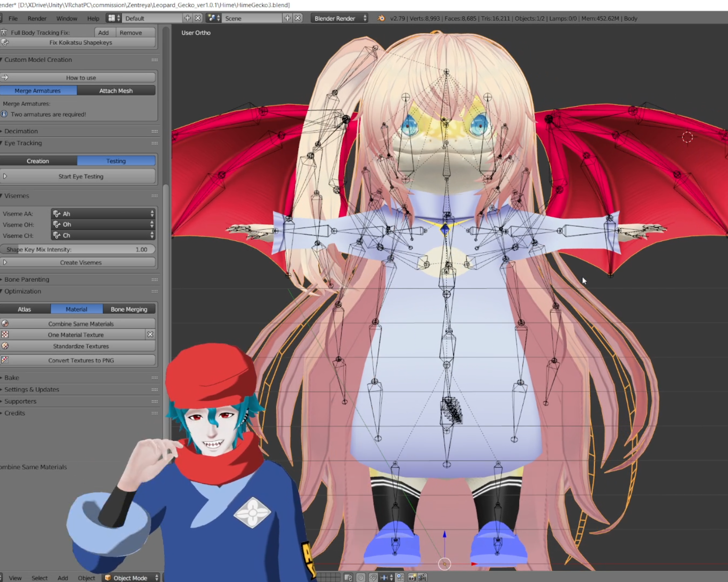
Task: Click the Viseme AA shape key icon
Action: (x=57, y=214)
